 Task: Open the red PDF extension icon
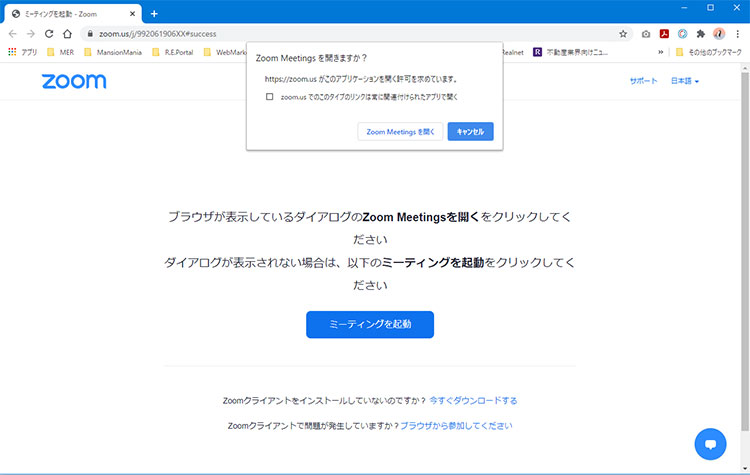tap(664, 33)
